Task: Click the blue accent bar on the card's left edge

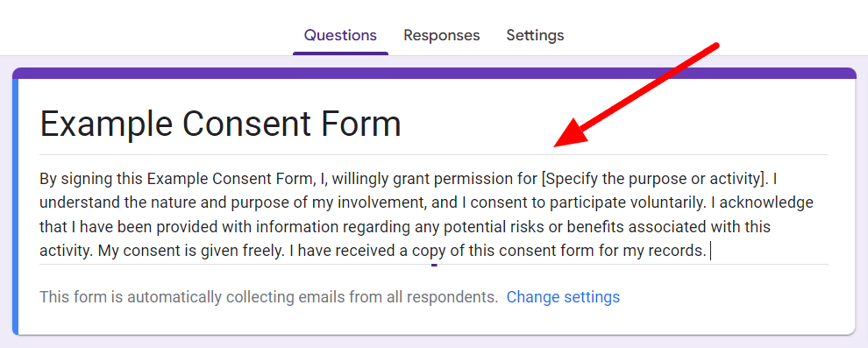Action: click(x=16, y=206)
